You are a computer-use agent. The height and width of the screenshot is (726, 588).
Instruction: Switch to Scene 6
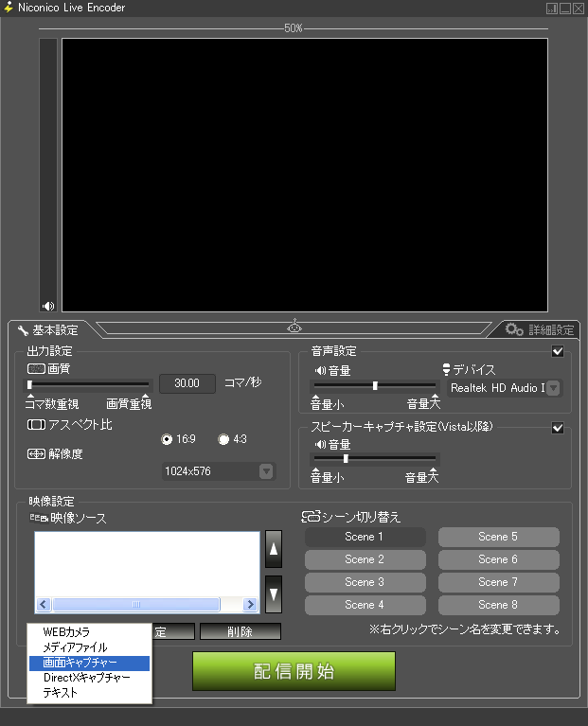(x=499, y=559)
